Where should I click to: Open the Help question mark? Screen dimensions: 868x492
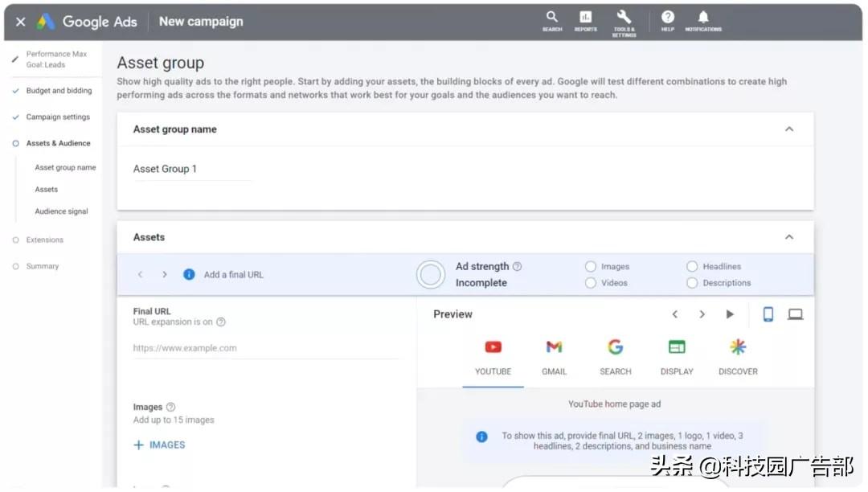668,22
